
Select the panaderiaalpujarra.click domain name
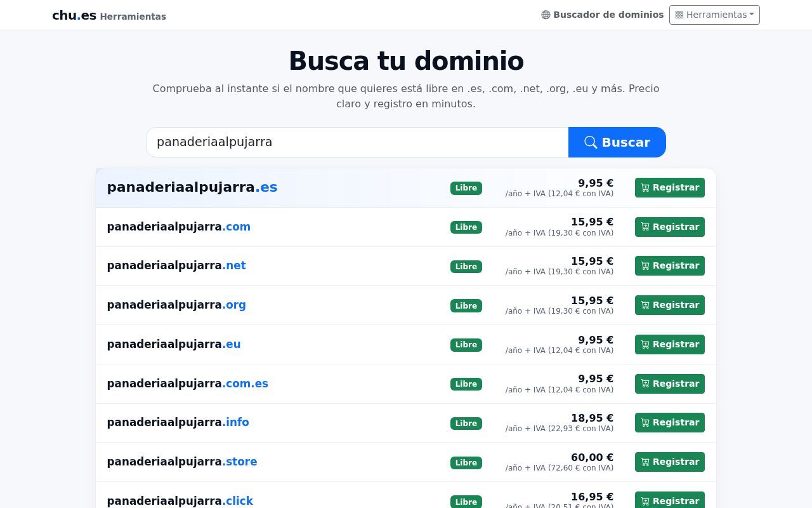pyautogui.click(x=180, y=501)
